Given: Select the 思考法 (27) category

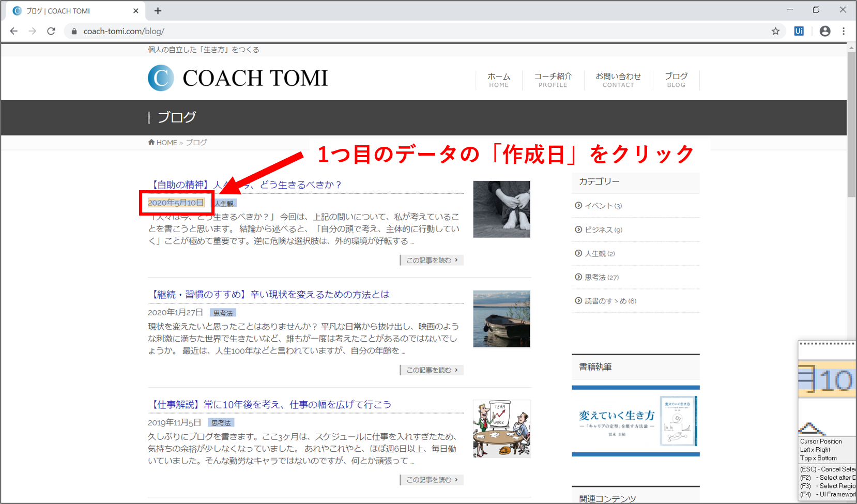Looking at the screenshot, I should [601, 278].
